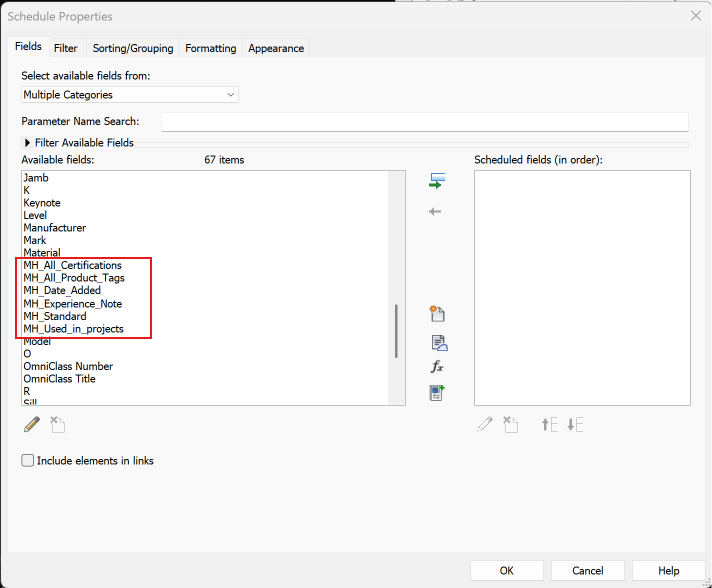Click Delete icon below Scheduled fields
The height and width of the screenshot is (588, 712).
[x=510, y=425]
